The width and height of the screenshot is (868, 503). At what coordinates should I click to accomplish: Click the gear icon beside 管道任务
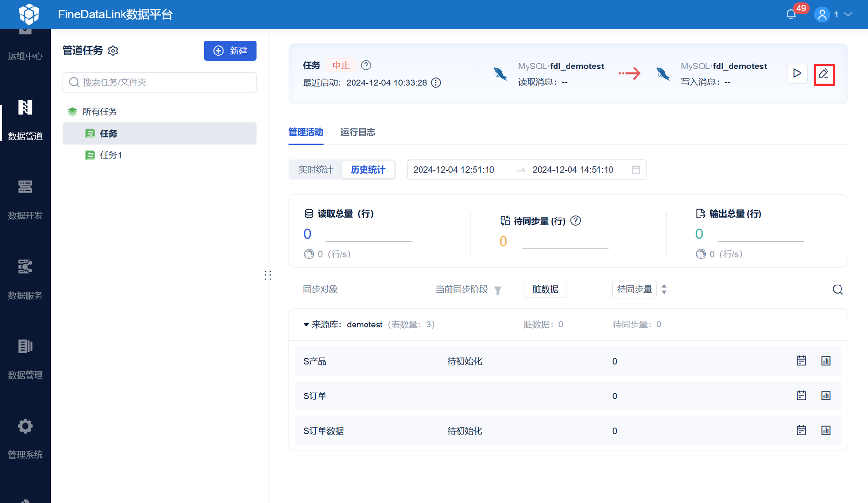click(113, 51)
